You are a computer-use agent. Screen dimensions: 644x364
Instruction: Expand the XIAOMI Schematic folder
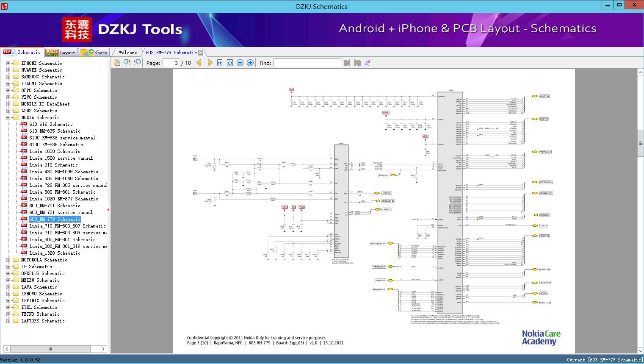tap(8, 83)
